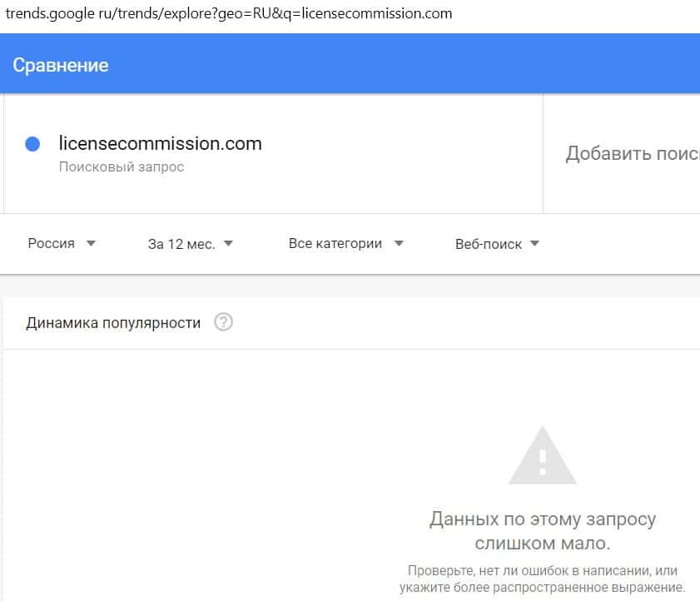Click the trends.google URL text at top
The height and width of the screenshot is (601, 700).
click(229, 13)
